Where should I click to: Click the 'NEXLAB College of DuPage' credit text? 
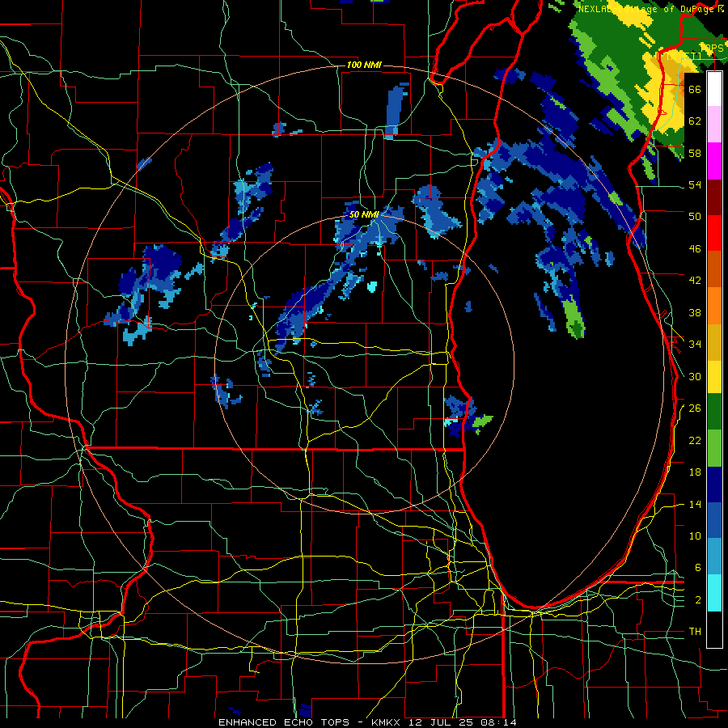click(647, 9)
